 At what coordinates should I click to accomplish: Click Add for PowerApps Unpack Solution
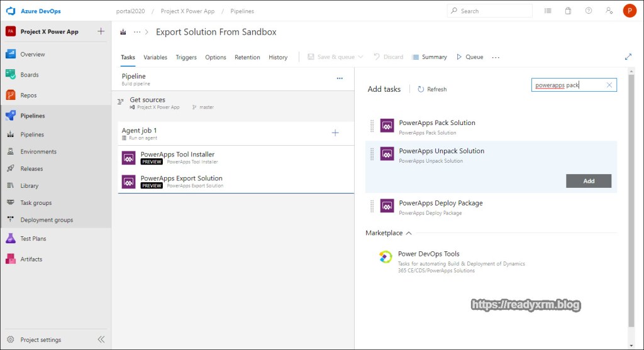(588, 181)
